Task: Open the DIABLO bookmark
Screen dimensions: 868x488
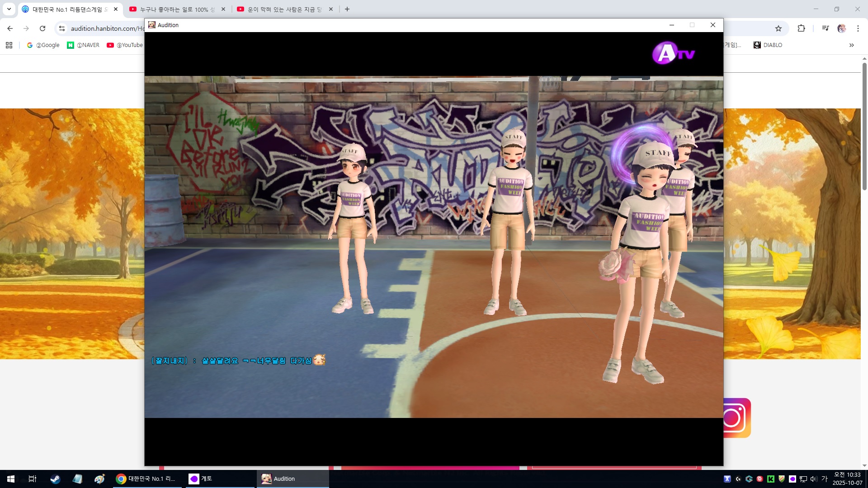Action: [768, 45]
